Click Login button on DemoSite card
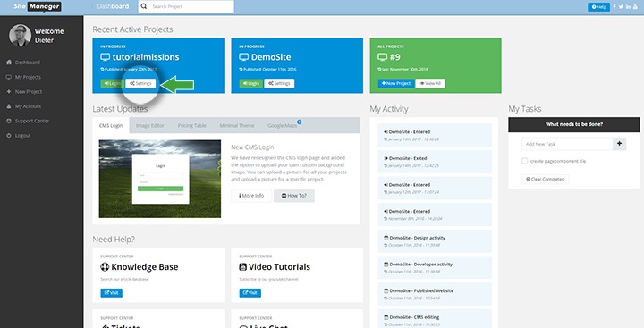The height and width of the screenshot is (328, 644). (x=251, y=83)
